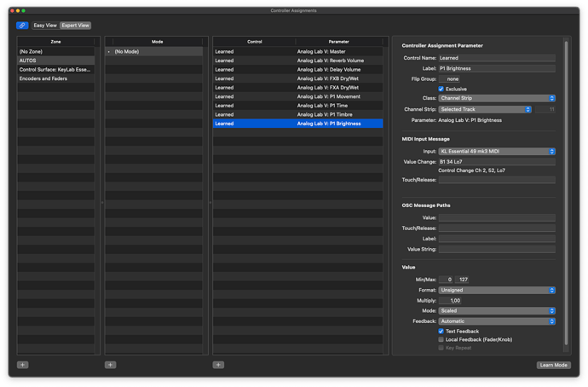
Task: Select the Analog Lab V: Master assignment
Action: (x=298, y=51)
